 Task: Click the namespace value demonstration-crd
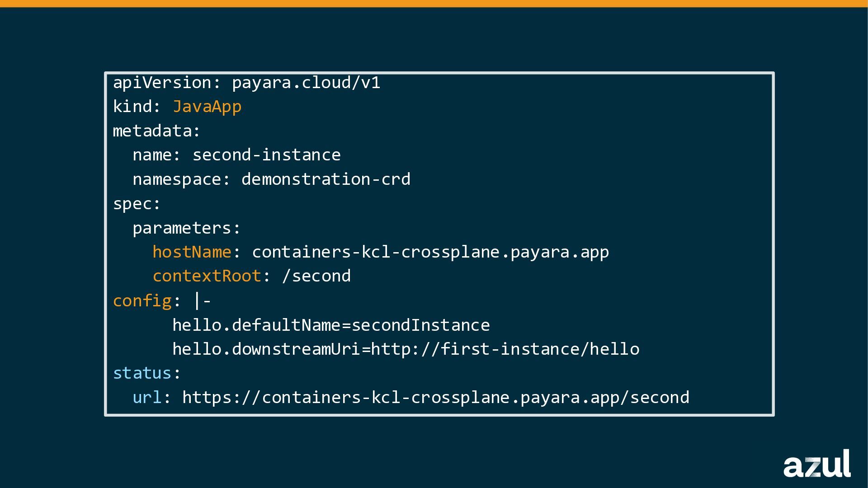[x=325, y=179]
